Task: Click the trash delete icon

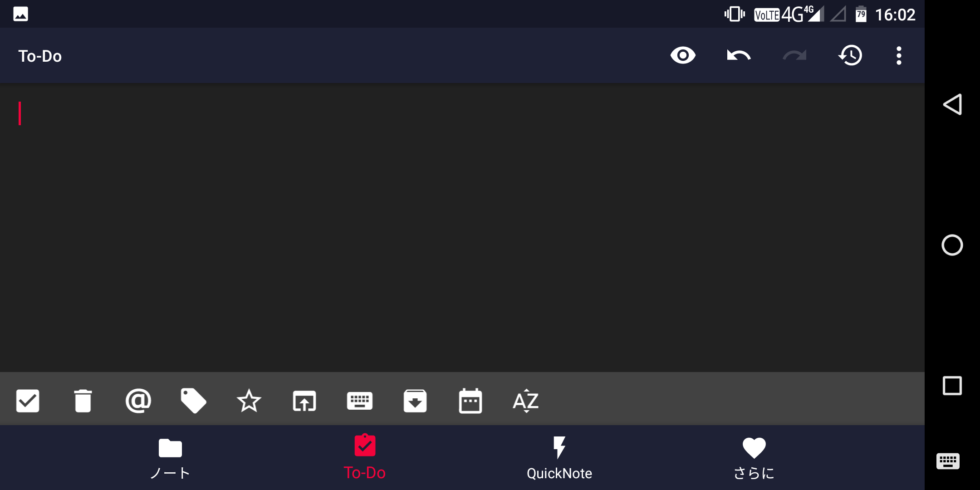Action: coord(83,401)
